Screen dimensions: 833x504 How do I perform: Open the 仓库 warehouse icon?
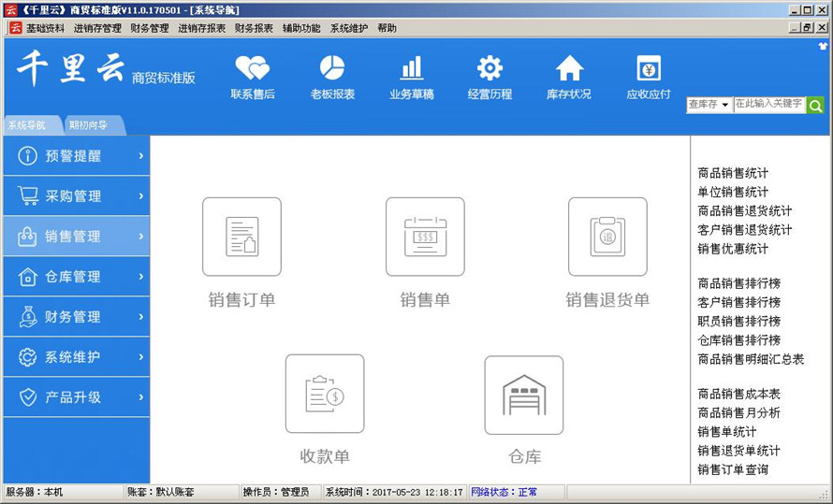(524, 394)
